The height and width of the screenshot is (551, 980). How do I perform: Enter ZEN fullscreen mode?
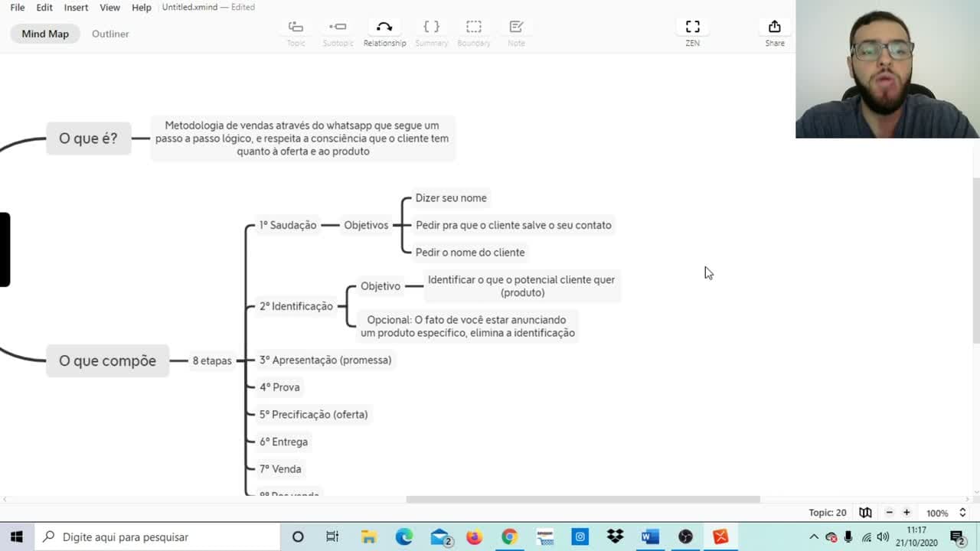[692, 33]
